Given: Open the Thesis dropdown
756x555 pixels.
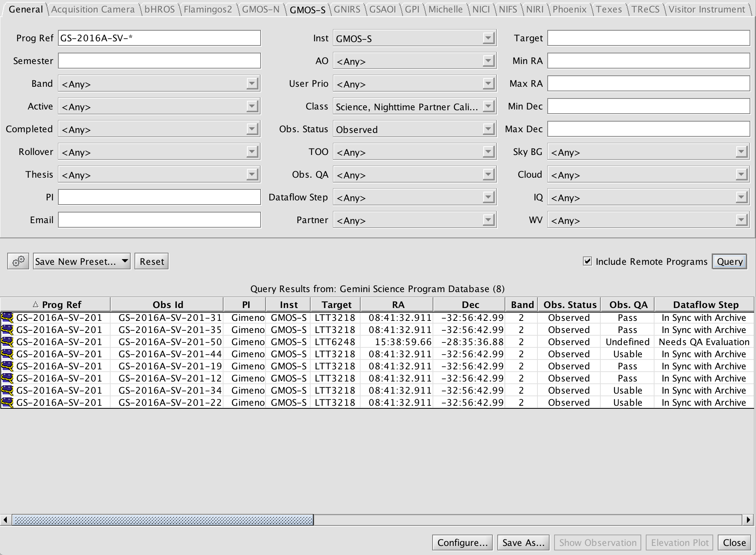Looking at the screenshot, I should (159, 175).
